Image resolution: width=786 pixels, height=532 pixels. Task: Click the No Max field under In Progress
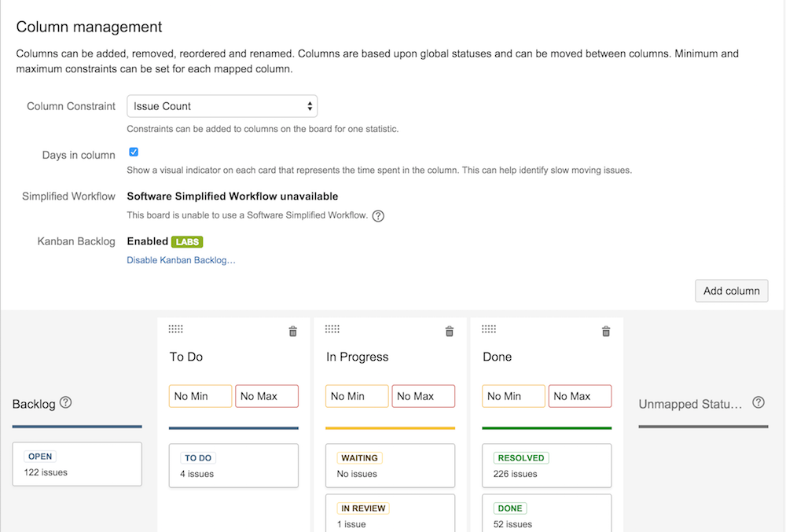point(423,396)
